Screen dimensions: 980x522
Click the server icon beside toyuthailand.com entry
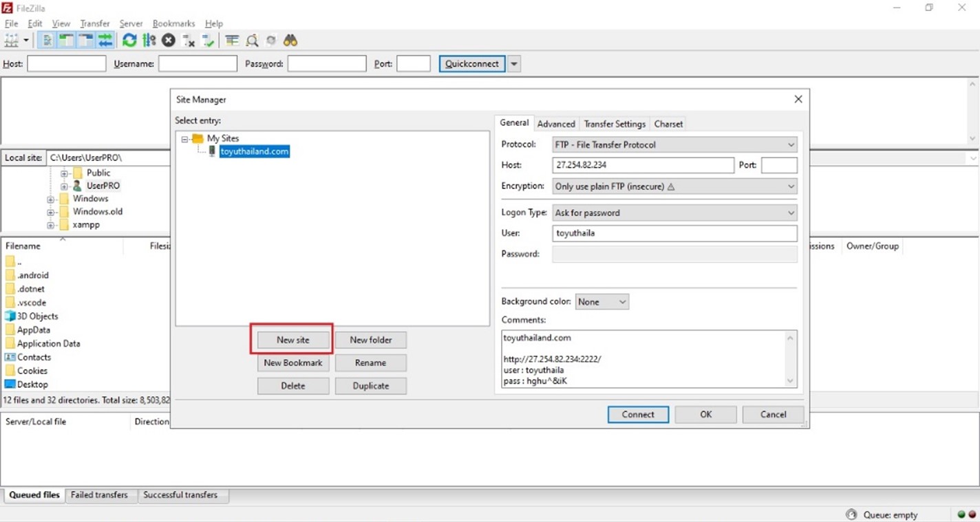(212, 151)
